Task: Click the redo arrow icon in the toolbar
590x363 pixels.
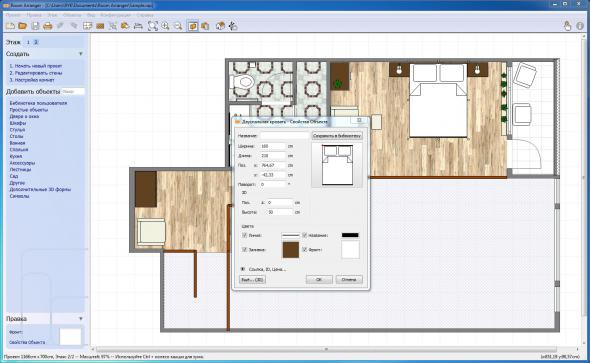Action: click(73, 26)
